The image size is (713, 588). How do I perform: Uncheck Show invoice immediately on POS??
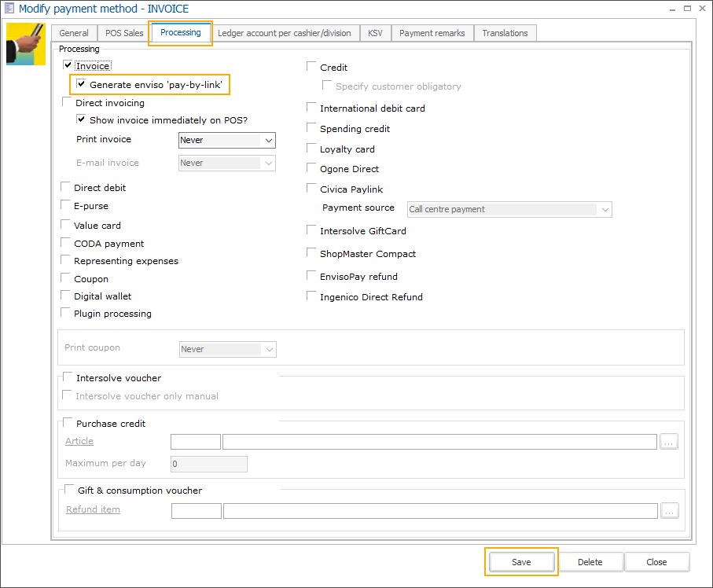81,119
